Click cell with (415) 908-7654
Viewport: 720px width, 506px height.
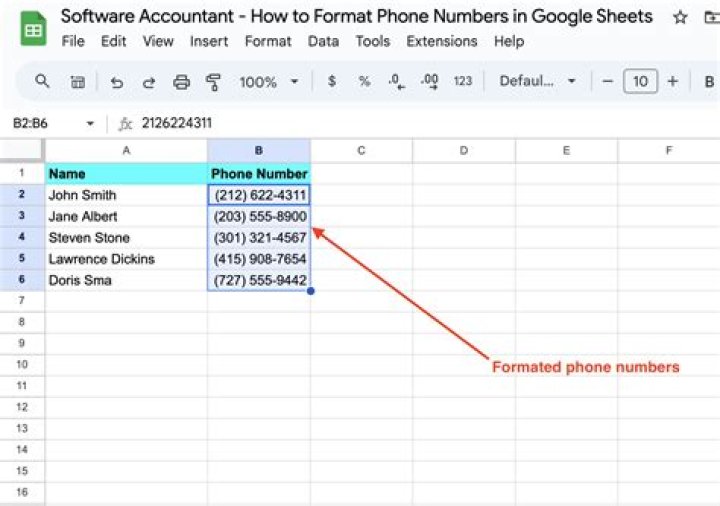point(259,259)
